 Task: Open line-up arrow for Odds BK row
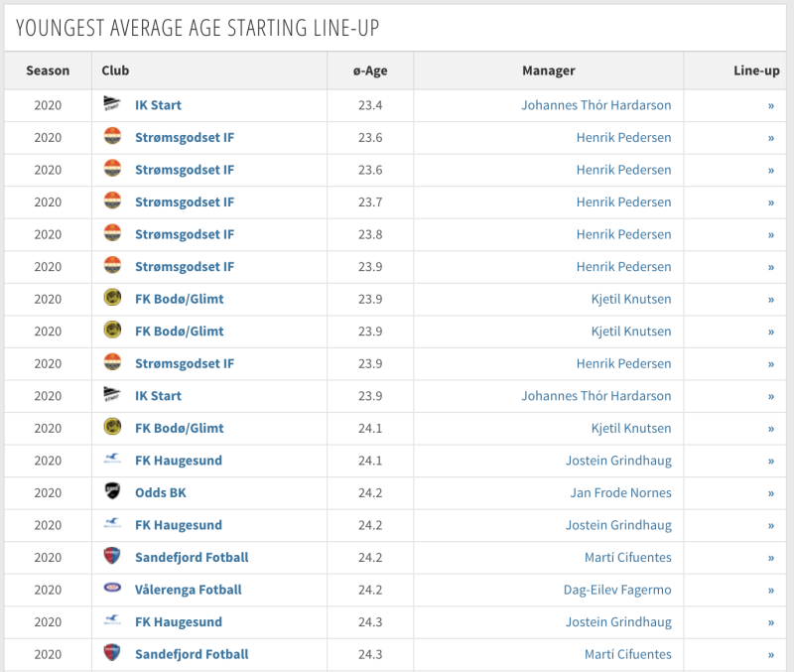pos(770,492)
